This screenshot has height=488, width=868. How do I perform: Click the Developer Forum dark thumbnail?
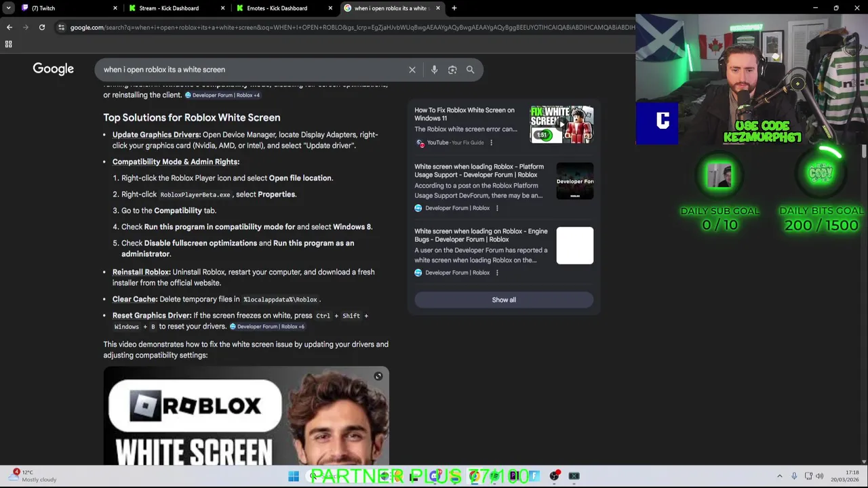click(575, 181)
